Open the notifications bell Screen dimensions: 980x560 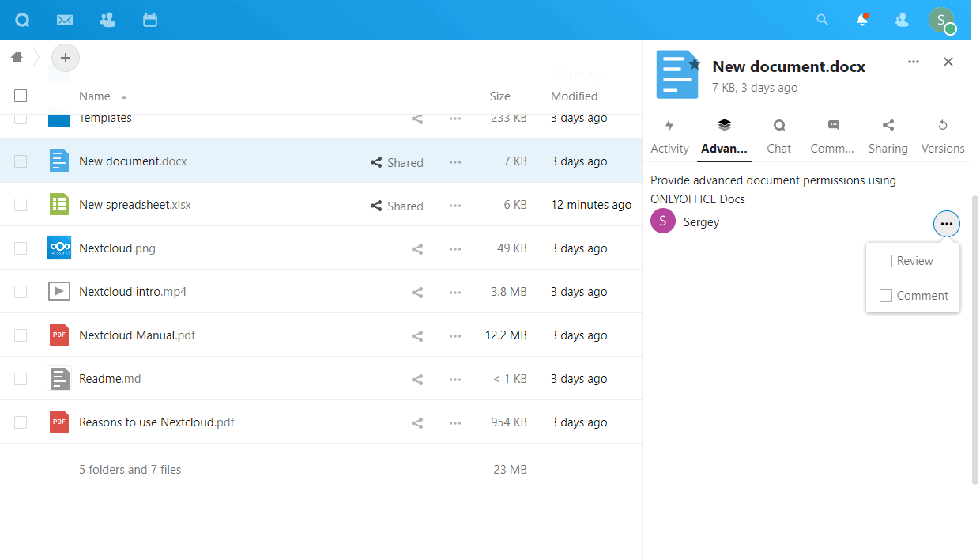862,20
